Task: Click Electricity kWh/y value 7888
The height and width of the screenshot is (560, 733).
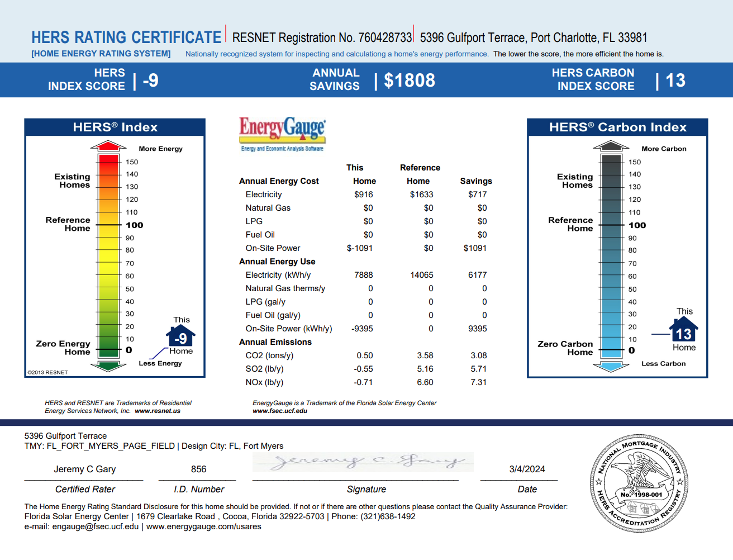Action: 364,275
